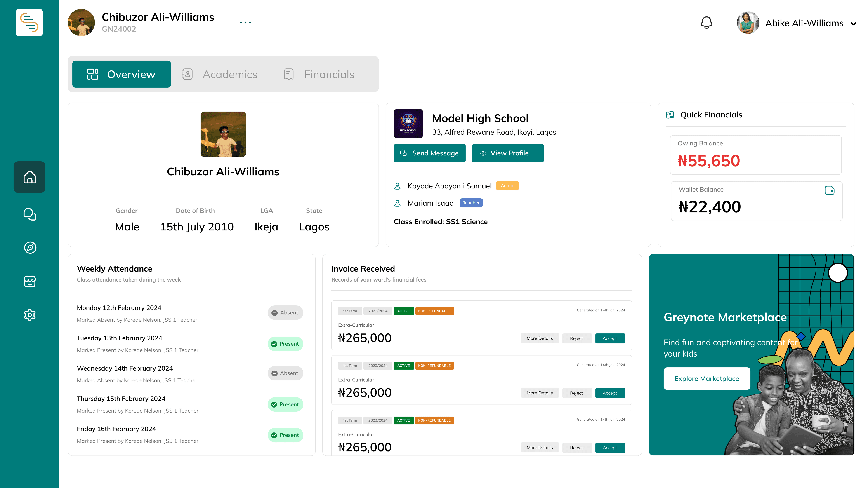Screen dimensions: 868x488
Task: Click the wallet icon in Wallet Balance
Action: (829, 190)
